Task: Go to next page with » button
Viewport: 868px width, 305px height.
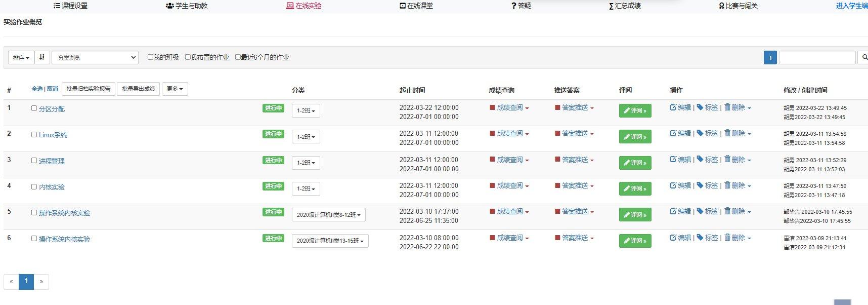Action: click(x=41, y=282)
